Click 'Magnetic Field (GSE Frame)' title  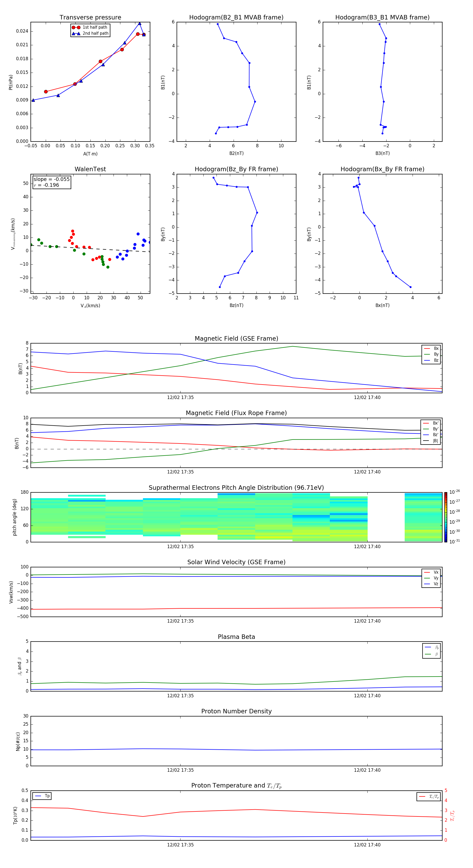click(x=236, y=339)
